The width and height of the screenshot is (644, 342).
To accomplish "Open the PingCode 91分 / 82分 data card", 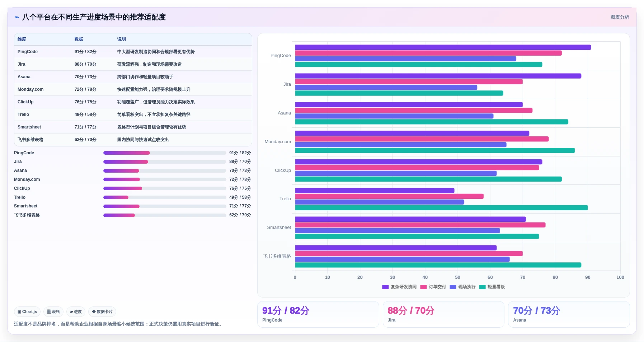I will 318,314.
